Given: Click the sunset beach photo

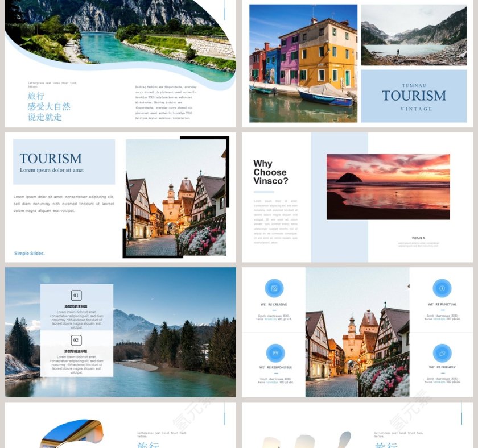Looking at the screenshot, I should tap(388, 186).
